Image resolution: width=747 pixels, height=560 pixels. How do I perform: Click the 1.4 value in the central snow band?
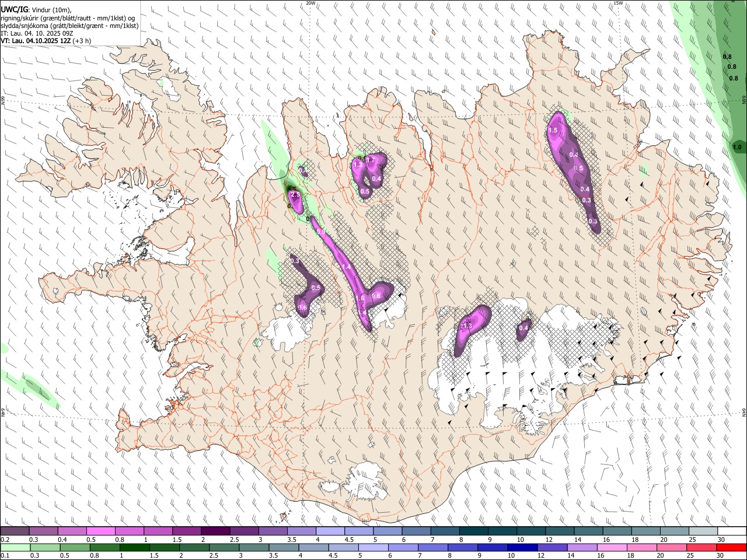click(x=346, y=267)
